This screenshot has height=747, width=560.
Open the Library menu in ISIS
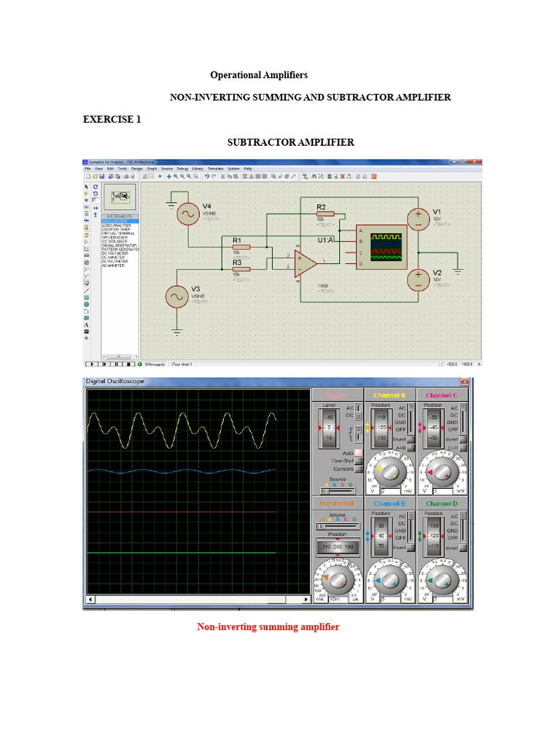[x=198, y=169]
